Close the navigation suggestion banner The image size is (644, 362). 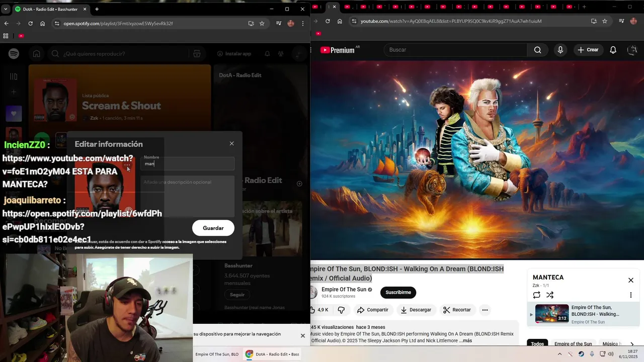pyautogui.click(x=303, y=335)
